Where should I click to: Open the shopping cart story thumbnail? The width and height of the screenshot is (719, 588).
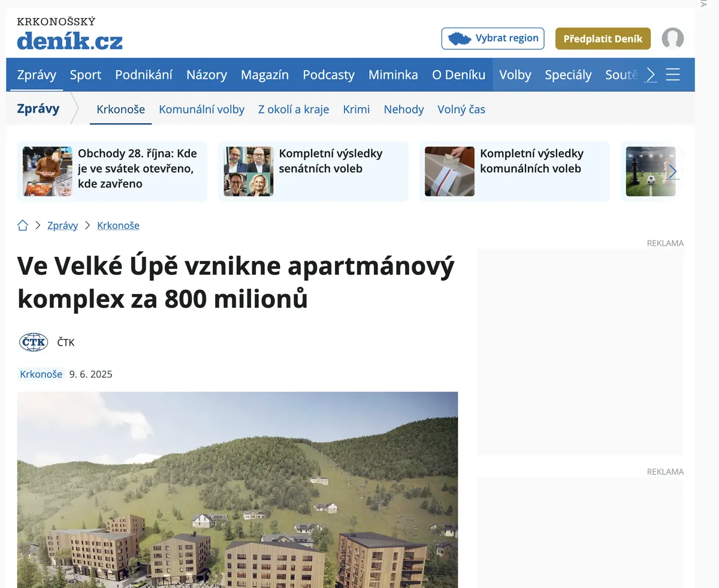click(47, 171)
